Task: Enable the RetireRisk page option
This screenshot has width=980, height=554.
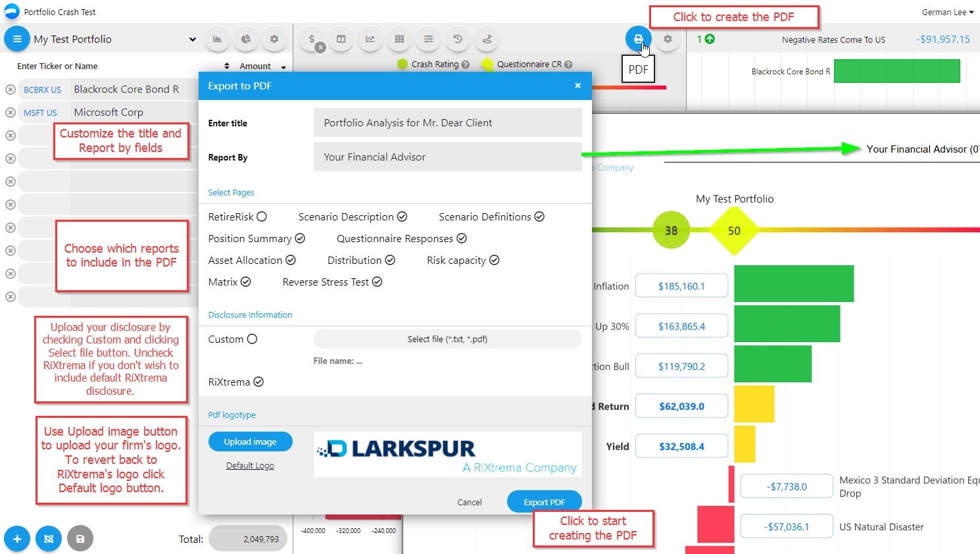Action: coord(262,216)
